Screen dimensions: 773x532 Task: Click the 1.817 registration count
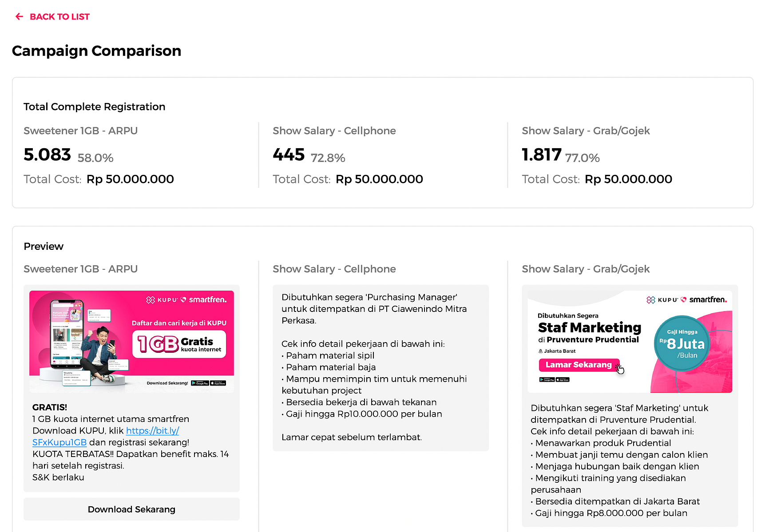tap(542, 155)
